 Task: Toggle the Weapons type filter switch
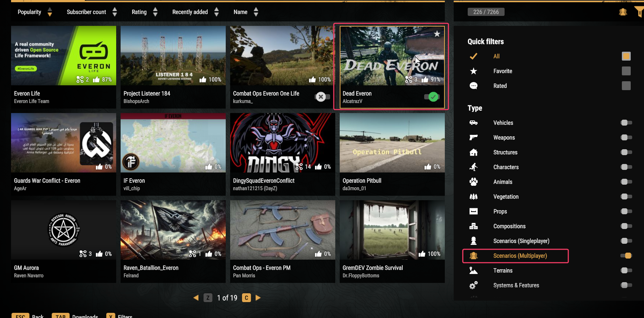(x=626, y=137)
